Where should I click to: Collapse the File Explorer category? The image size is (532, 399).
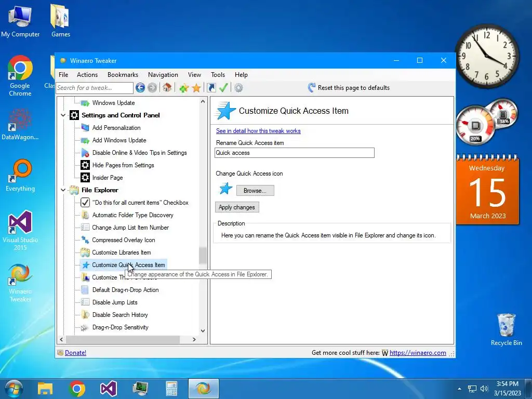point(63,190)
